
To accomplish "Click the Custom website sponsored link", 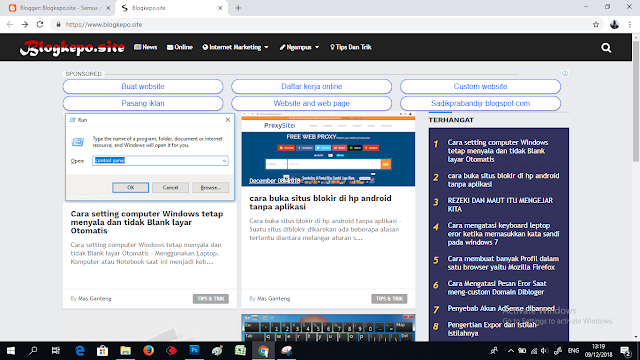I will 480,87.
